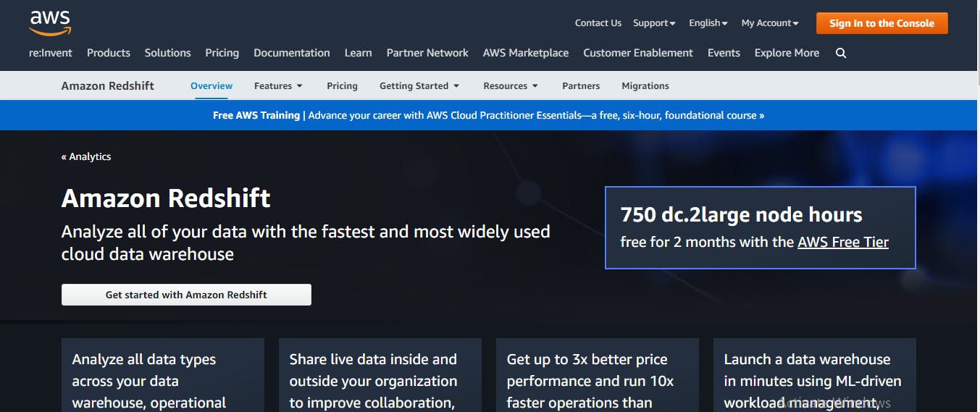Click the AWS logo
Screen dimensions: 980x412
[49, 22]
